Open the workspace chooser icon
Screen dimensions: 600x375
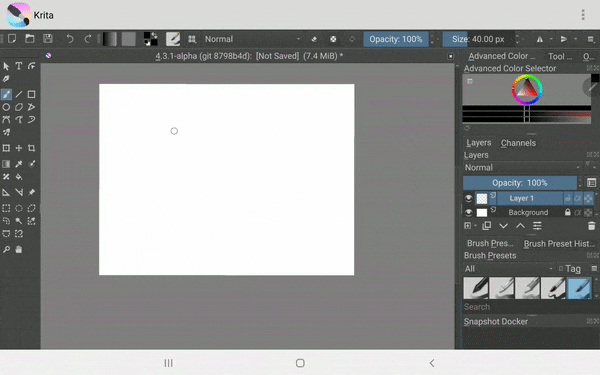(x=590, y=39)
